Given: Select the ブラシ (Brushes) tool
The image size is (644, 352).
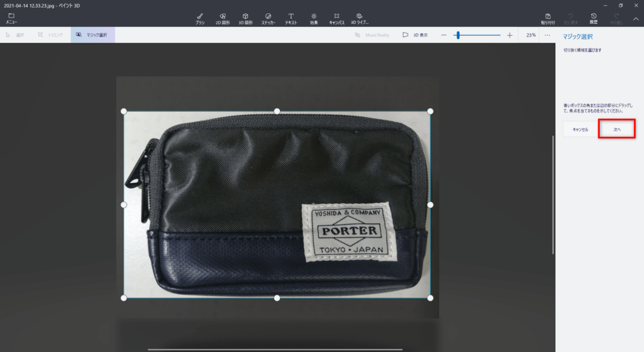Looking at the screenshot, I should tap(199, 19).
